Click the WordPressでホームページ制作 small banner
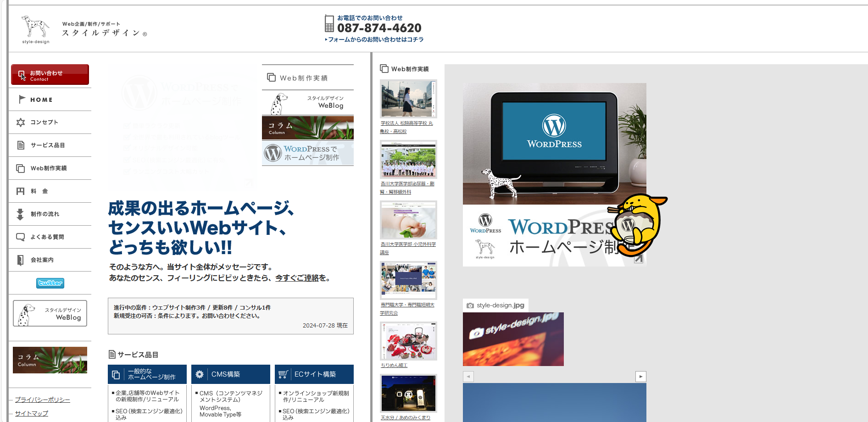 click(308, 153)
